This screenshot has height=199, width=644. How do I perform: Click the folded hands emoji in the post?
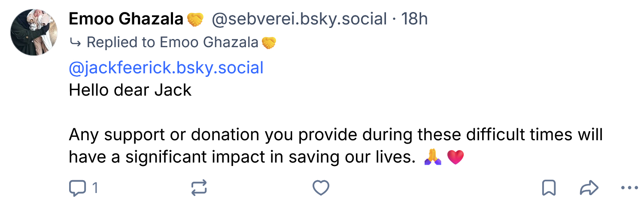[432, 158]
